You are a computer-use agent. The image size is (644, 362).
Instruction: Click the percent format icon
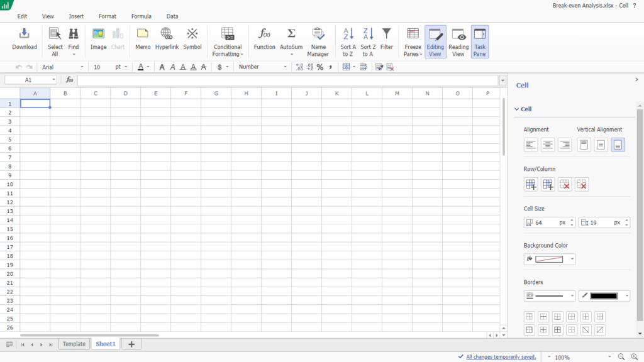(x=320, y=67)
